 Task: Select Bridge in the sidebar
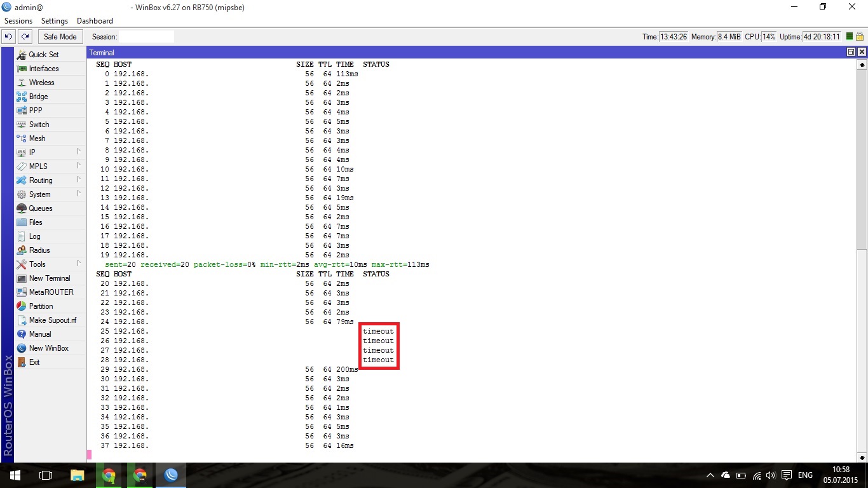tap(38, 97)
